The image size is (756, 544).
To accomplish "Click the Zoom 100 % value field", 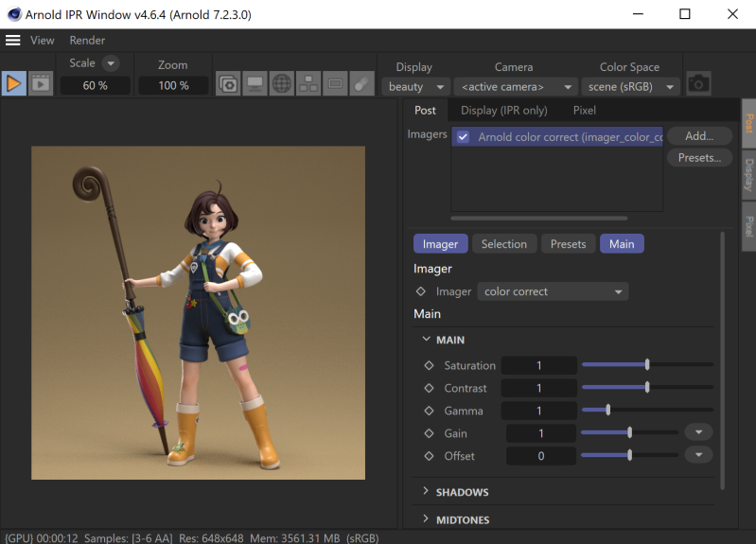I will (173, 85).
